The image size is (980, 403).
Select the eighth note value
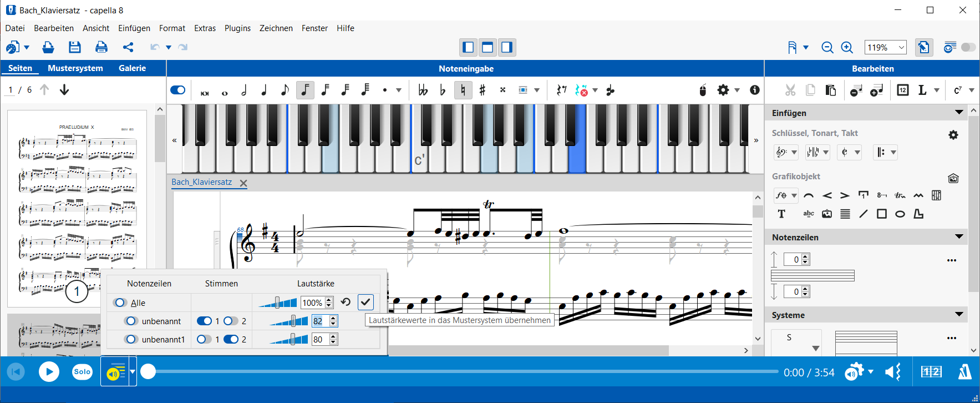(x=285, y=90)
